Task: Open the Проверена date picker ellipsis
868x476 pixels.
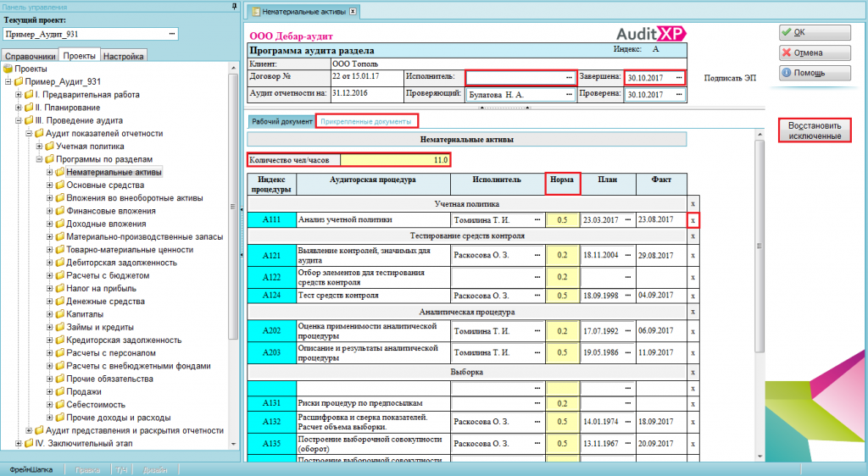Action: (679, 95)
